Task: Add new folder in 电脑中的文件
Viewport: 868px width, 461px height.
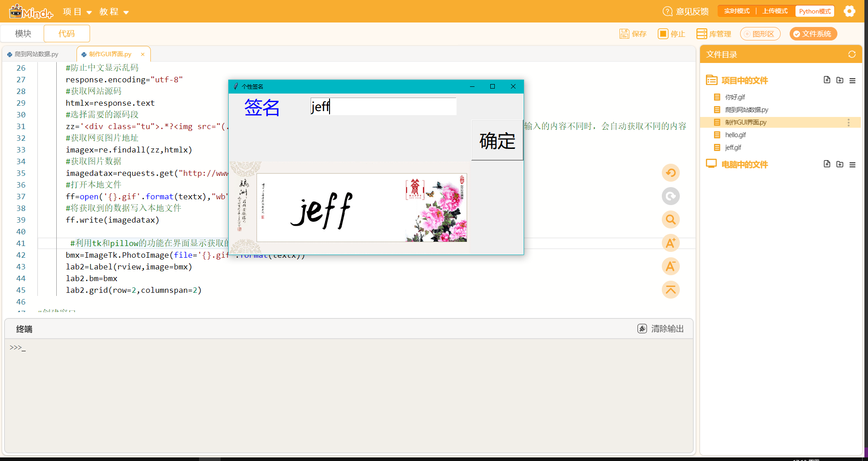Action: (840, 164)
